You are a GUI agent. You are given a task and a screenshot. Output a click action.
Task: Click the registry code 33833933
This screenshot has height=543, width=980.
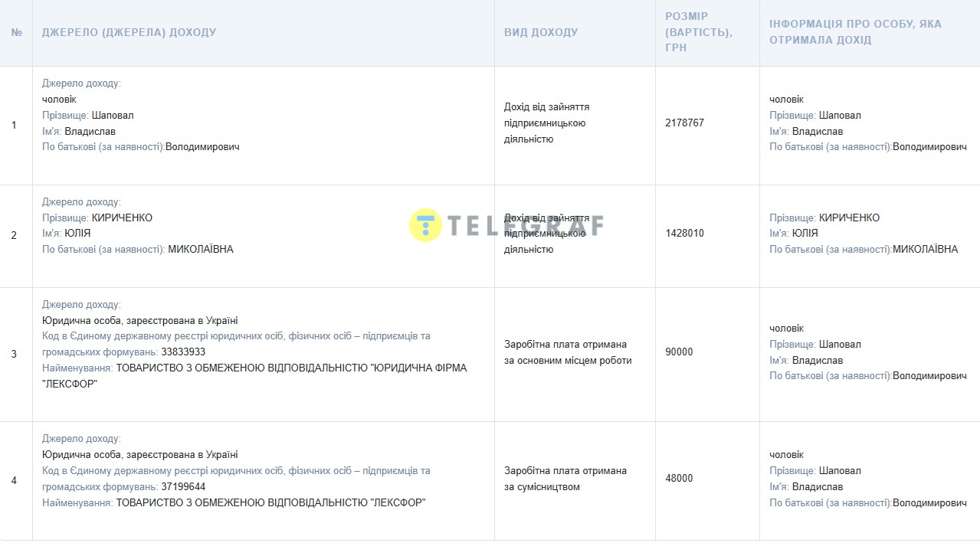pos(183,352)
